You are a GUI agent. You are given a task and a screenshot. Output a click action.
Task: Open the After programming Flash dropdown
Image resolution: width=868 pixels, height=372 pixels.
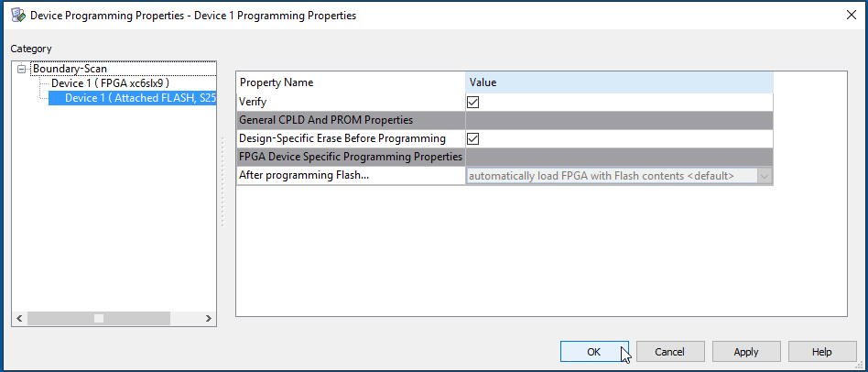(x=765, y=175)
